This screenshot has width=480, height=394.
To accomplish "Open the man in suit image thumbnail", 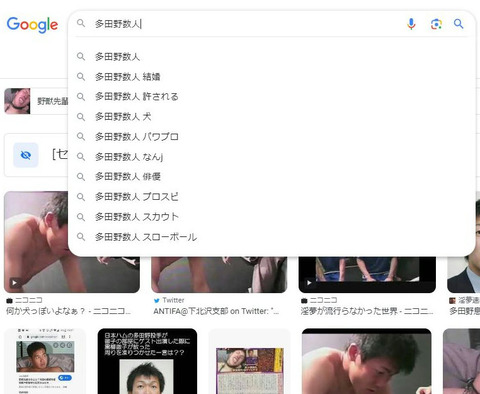I will pyautogui.click(x=464, y=242).
